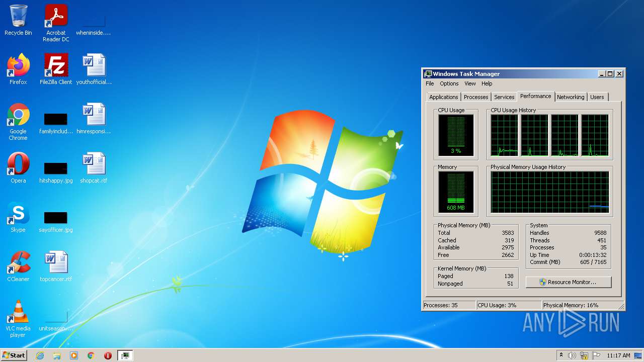Open the File menu in Task Manager
The image size is (644, 362).
click(x=430, y=83)
